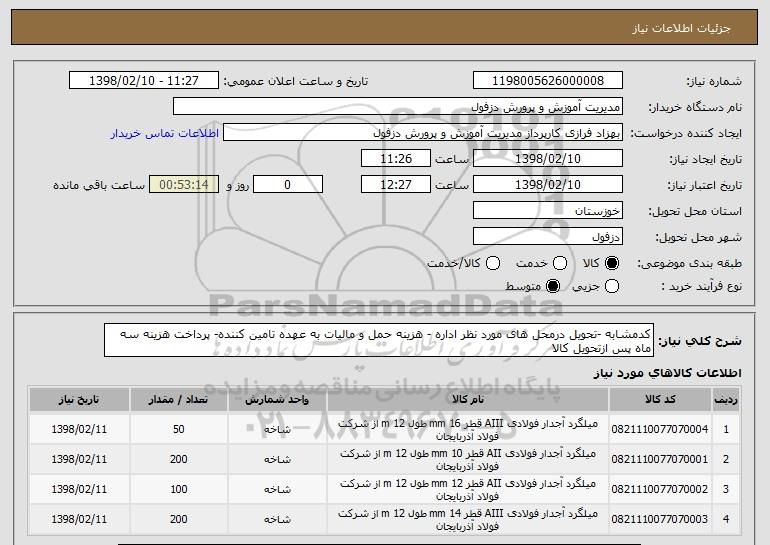
Task: Click the 14 mm AIII rebar item name
Action: pyautogui.click(x=468, y=519)
